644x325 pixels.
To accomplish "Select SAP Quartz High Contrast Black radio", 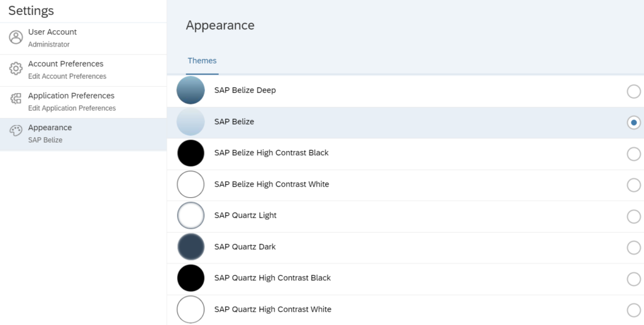I will [634, 279].
